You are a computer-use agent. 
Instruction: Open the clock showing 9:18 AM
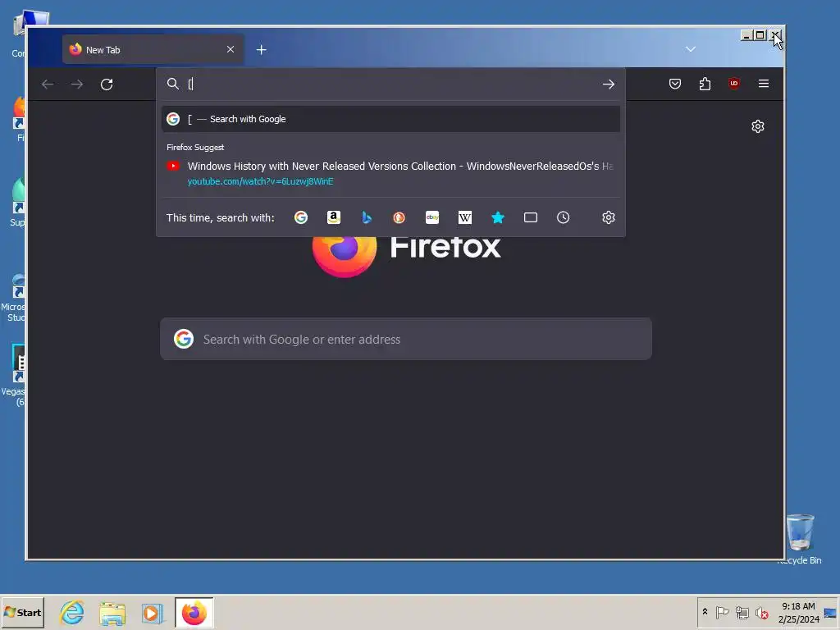click(798, 612)
